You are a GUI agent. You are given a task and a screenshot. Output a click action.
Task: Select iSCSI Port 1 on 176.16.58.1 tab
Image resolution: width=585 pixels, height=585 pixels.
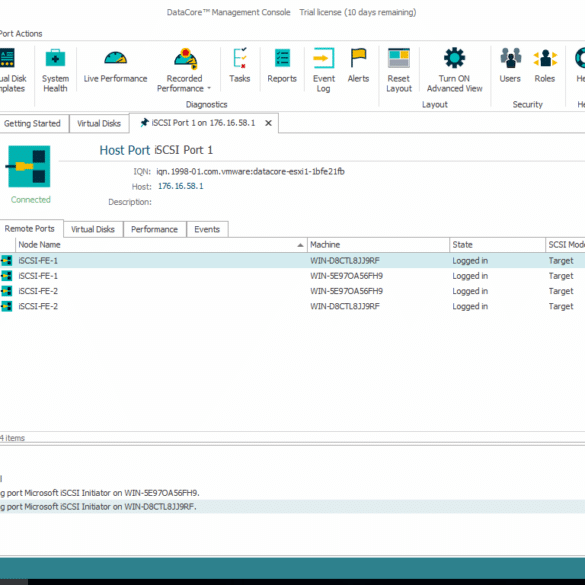pos(203,123)
